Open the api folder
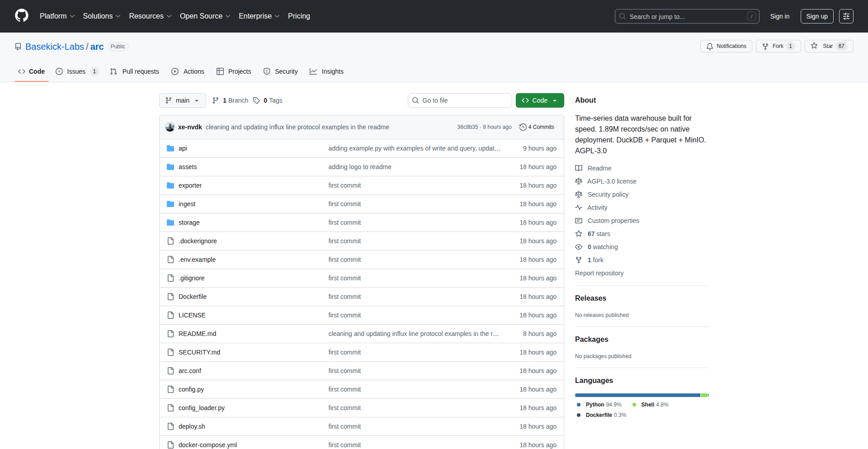The width and height of the screenshot is (868, 449). (182, 148)
